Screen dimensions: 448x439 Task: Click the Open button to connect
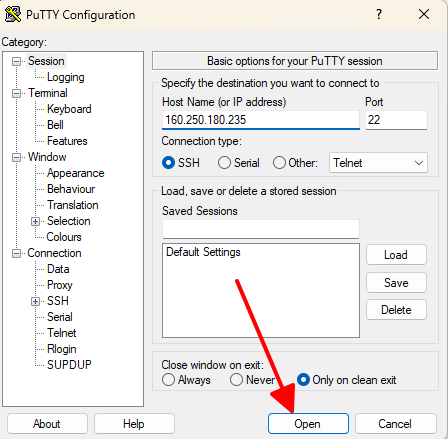coord(308,424)
